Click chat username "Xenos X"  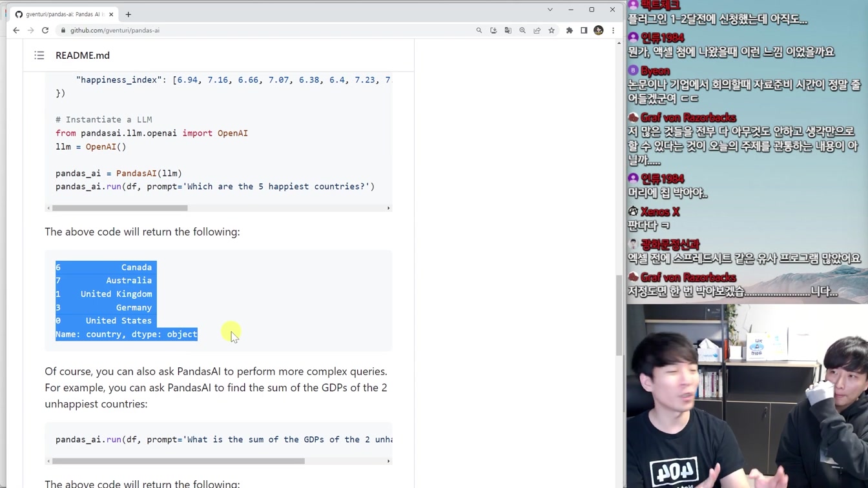tap(659, 212)
